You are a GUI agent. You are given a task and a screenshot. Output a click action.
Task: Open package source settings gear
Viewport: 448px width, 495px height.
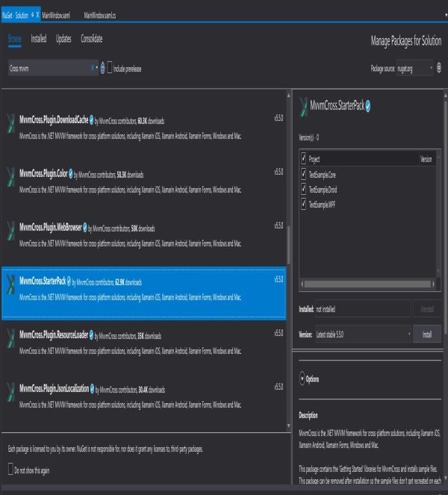(x=439, y=67)
